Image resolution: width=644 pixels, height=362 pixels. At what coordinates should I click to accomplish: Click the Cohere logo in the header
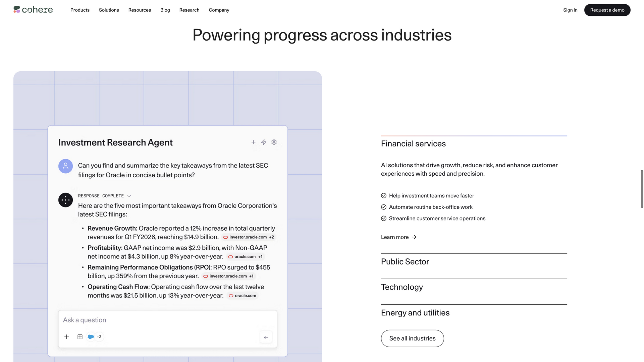(33, 10)
